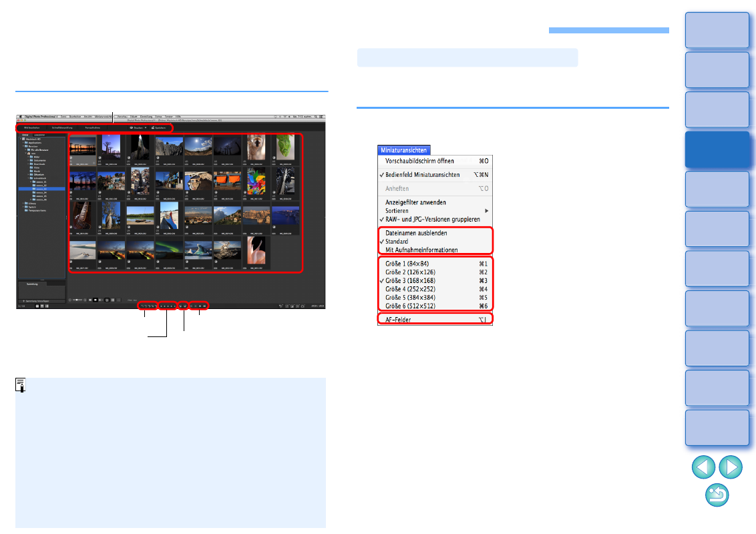Select the checked Standard option
Screen dimensions: 756x534
point(435,242)
